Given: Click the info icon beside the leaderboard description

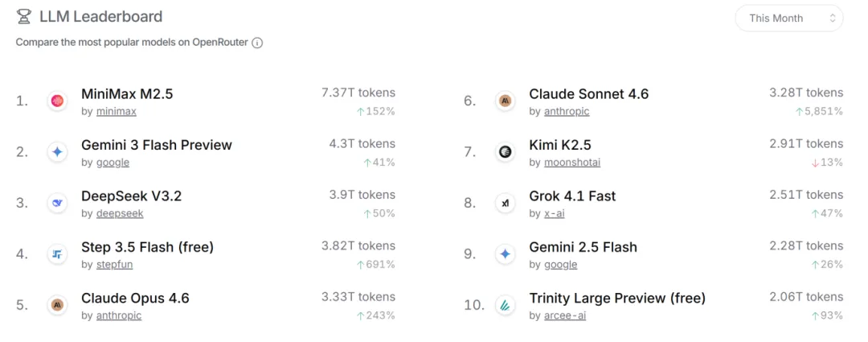Looking at the screenshot, I should 257,43.
